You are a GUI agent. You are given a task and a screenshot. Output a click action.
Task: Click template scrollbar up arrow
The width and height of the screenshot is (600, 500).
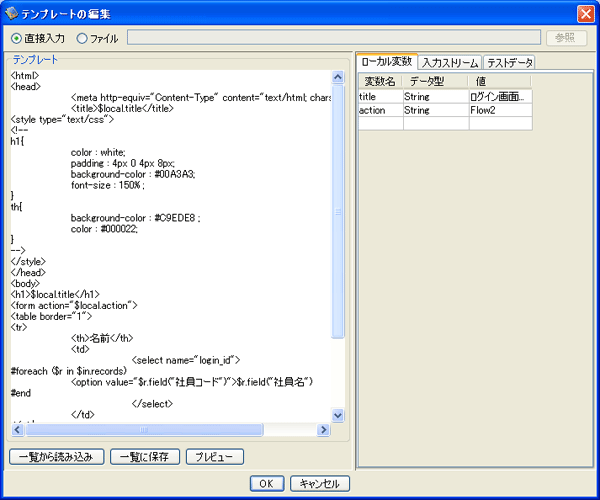click(337, 76)
